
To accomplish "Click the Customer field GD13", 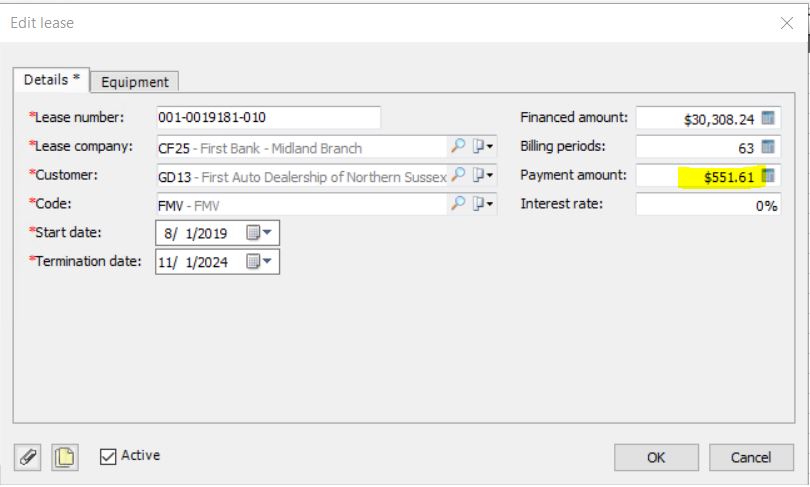I will (x=302, y=177).
